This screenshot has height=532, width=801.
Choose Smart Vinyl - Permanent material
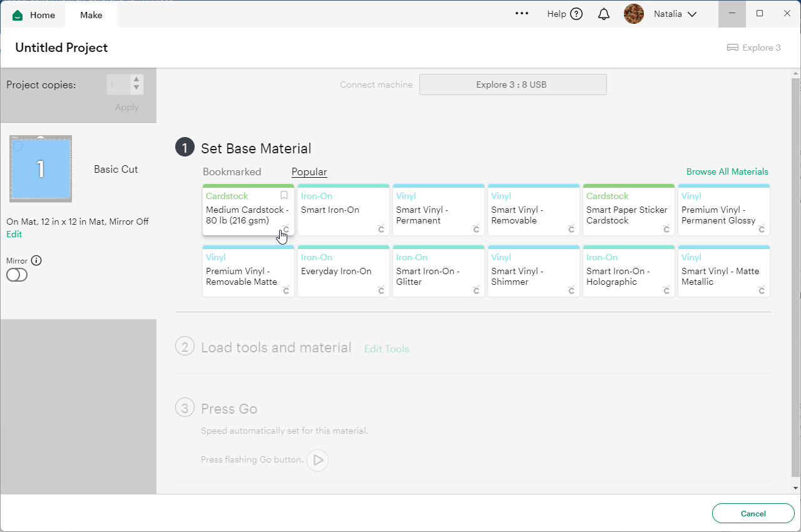coord(438,210)
